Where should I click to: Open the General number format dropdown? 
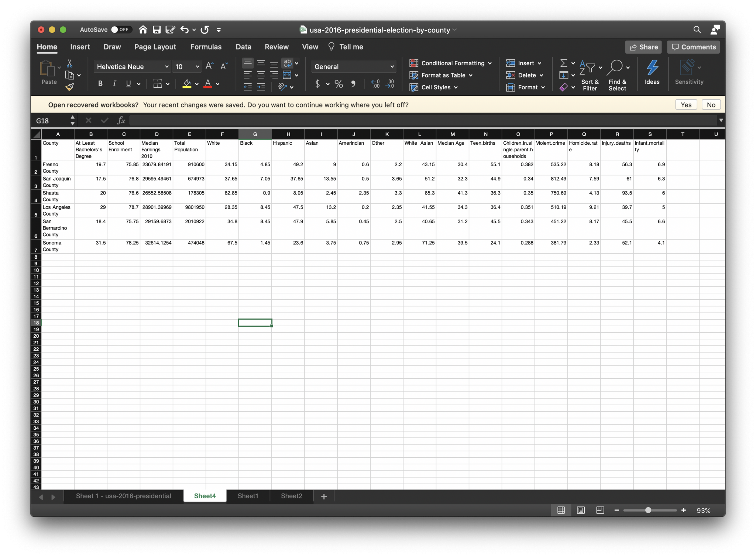click(x=392, y=67)
